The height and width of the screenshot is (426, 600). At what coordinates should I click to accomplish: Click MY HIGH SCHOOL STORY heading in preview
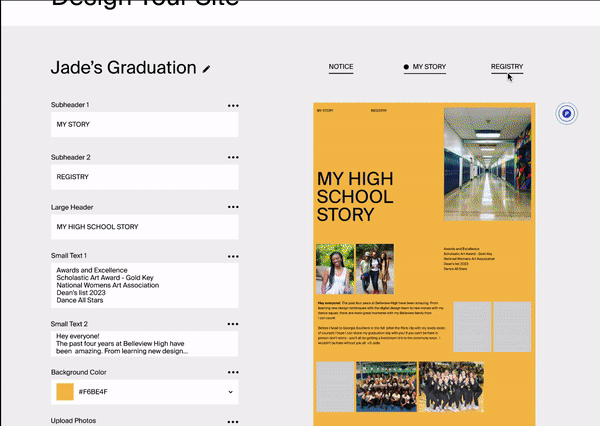tap(355, 197)
